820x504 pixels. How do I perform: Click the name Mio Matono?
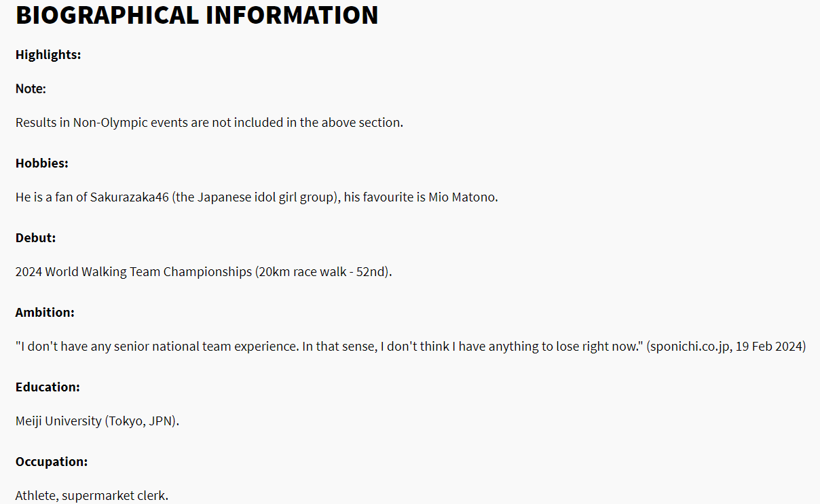[462, 197]
